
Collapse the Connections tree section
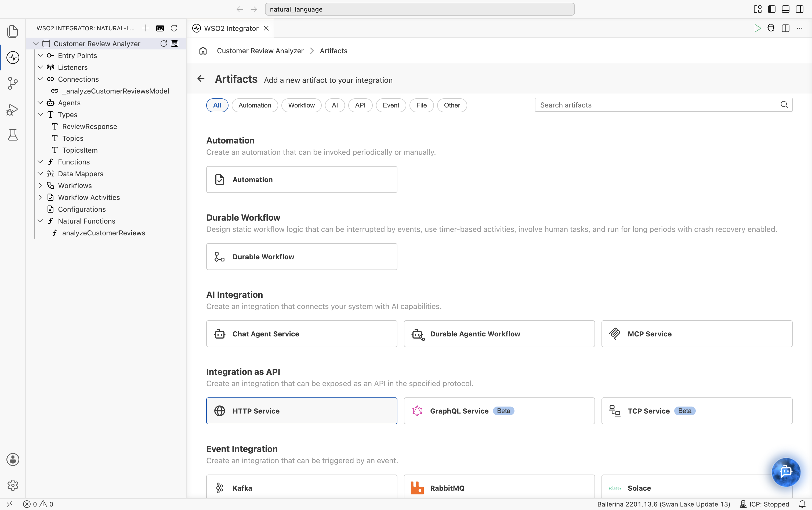click(x=40, y=79)
